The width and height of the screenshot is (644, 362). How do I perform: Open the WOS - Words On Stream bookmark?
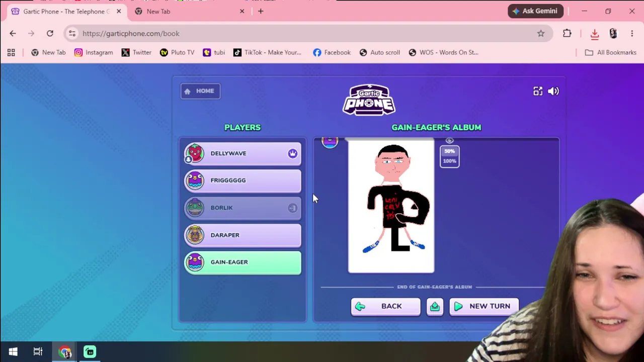point(443,52)
